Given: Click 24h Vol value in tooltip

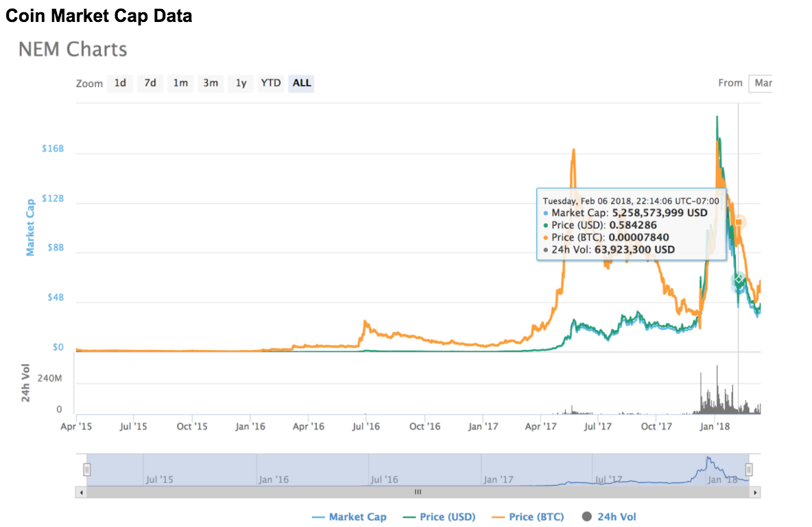Looking at the screenshot, I should tap(634, 250).
